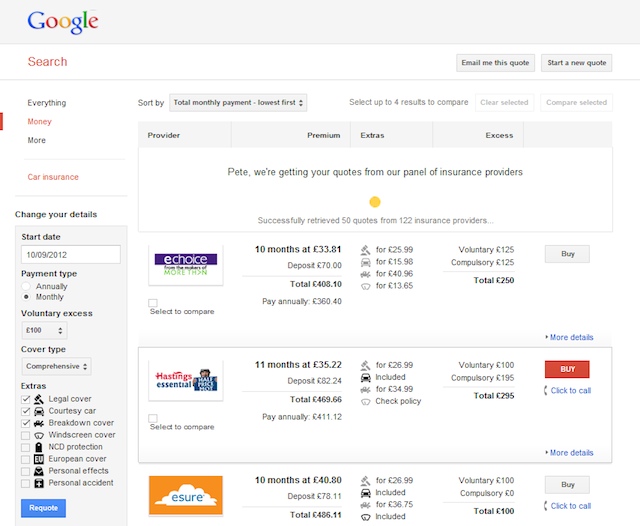Click Hastings courtesy car Included icon
This screenshot has height=526, width=640.
[365, 377]
